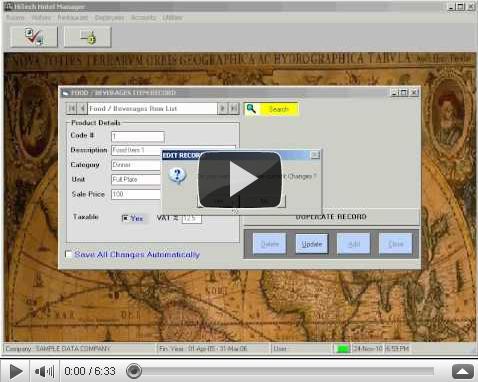Click the date entry in status bar
478x382 pixels.
point(368,349)
